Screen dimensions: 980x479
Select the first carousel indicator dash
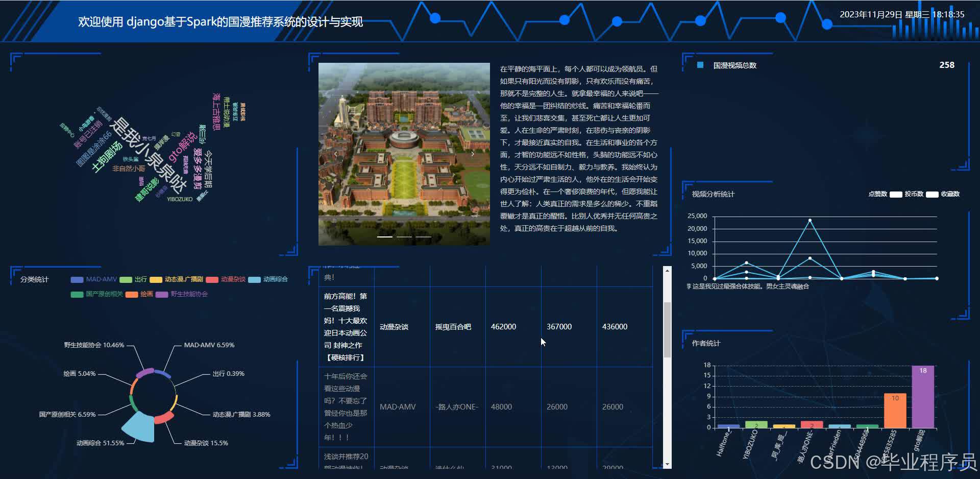(x=385, y=237)
